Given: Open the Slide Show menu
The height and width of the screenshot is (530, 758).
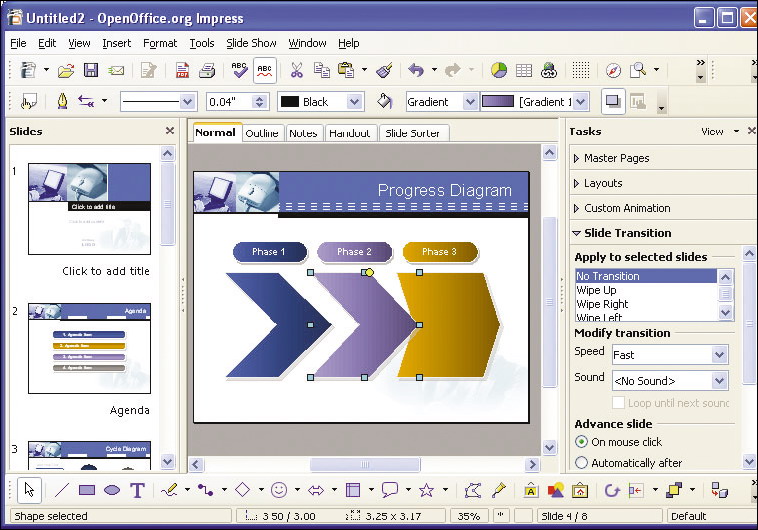Looking at the screenshot, I should [x=251, y=43].
